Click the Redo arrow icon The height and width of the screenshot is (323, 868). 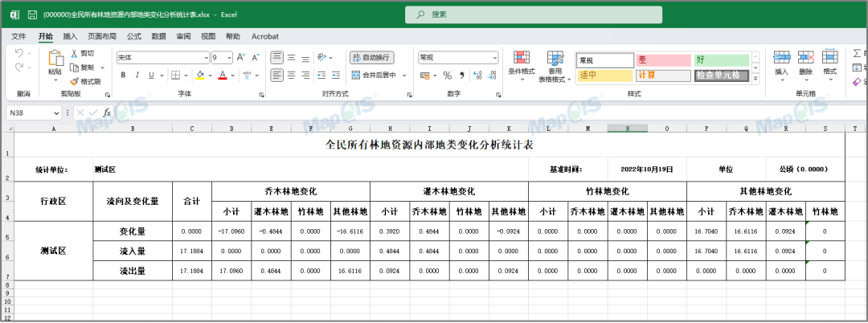click(18, 67)
